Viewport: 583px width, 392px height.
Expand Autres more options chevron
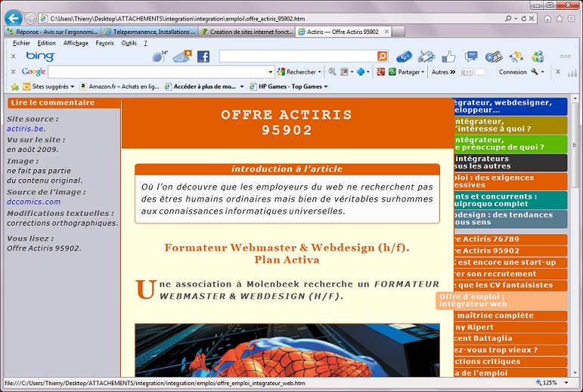point(452,72)
